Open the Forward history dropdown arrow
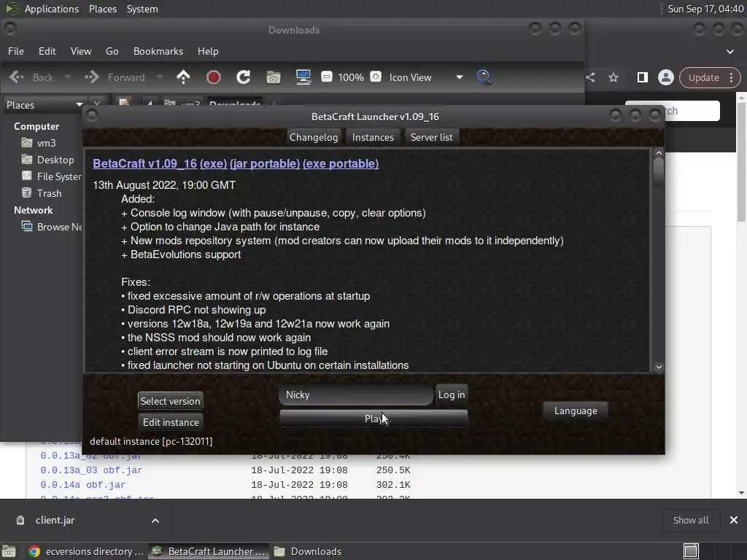The image size is (747, 560). pos(160,77)
